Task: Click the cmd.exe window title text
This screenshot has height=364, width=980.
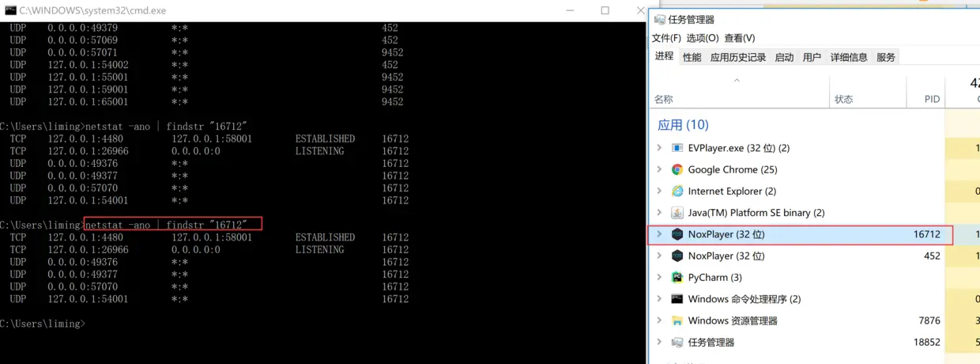Action: click(92, 11)
